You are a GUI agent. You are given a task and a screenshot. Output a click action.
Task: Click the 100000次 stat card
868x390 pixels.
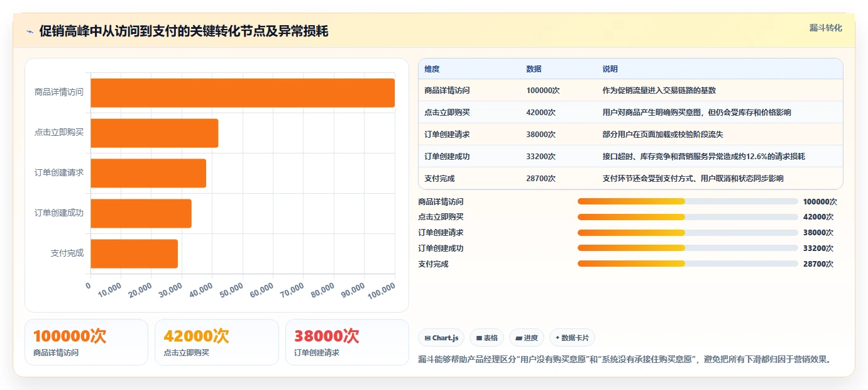[86, 342]
